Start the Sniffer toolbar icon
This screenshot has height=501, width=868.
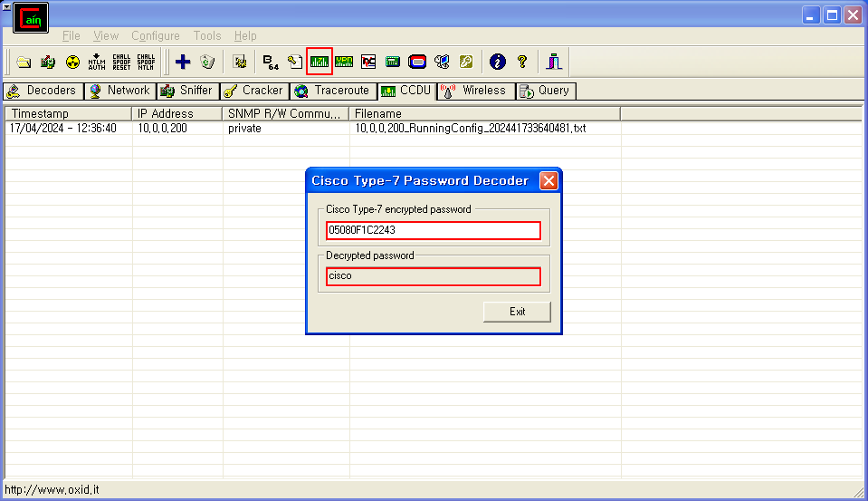[48, 63]
